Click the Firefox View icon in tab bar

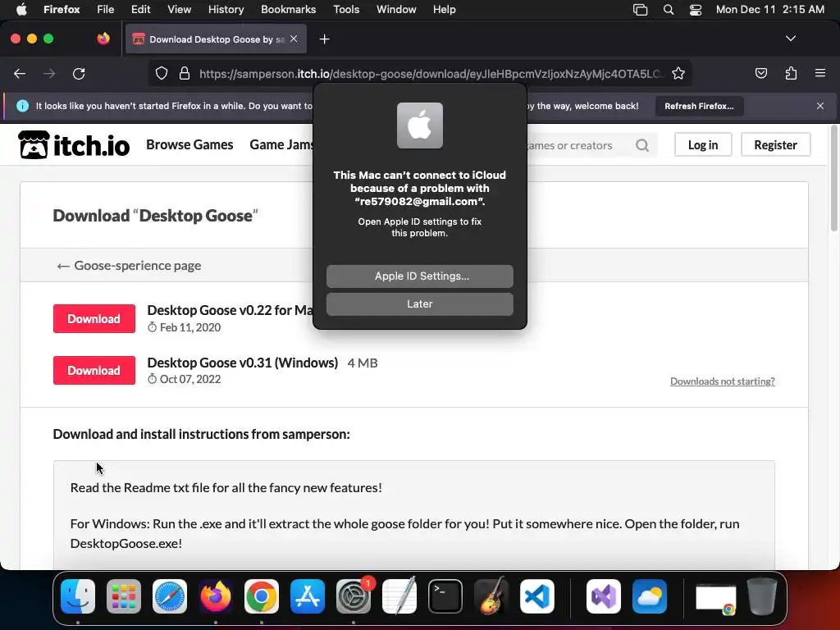[x=103, y=39]
